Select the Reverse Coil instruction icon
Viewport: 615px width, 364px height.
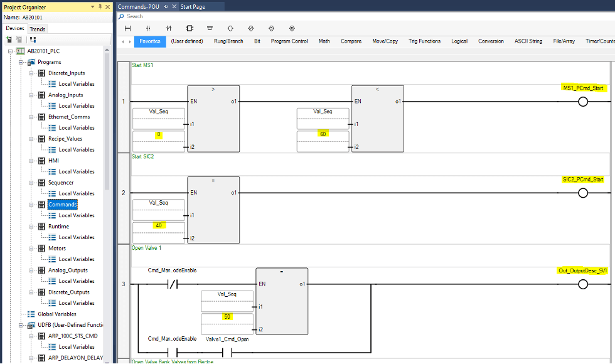250,28
